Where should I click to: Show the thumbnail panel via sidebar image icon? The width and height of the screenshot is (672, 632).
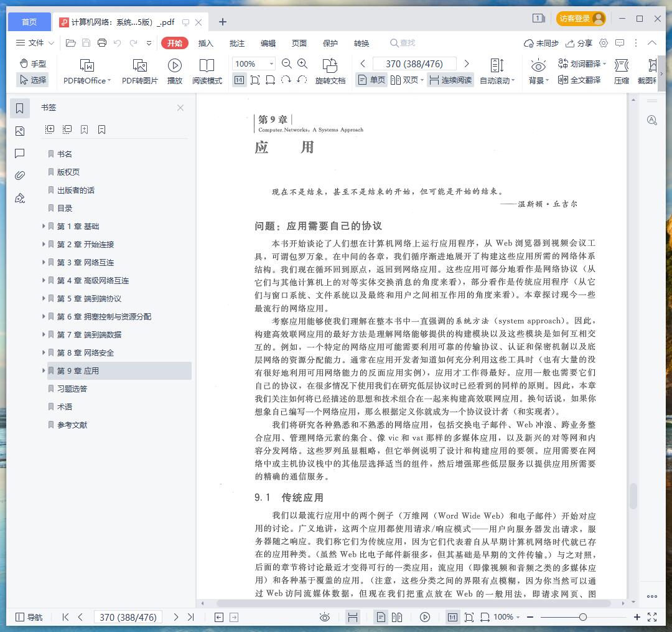pos(20,131)
